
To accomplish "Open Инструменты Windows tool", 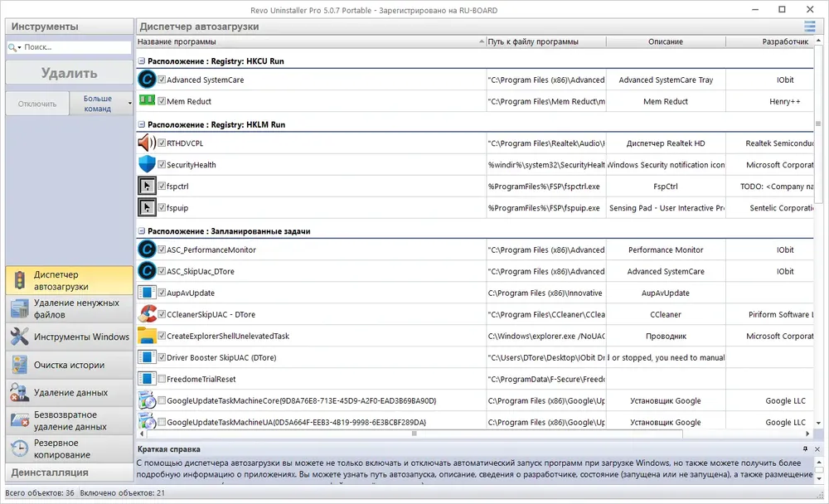I will point(70,337).
